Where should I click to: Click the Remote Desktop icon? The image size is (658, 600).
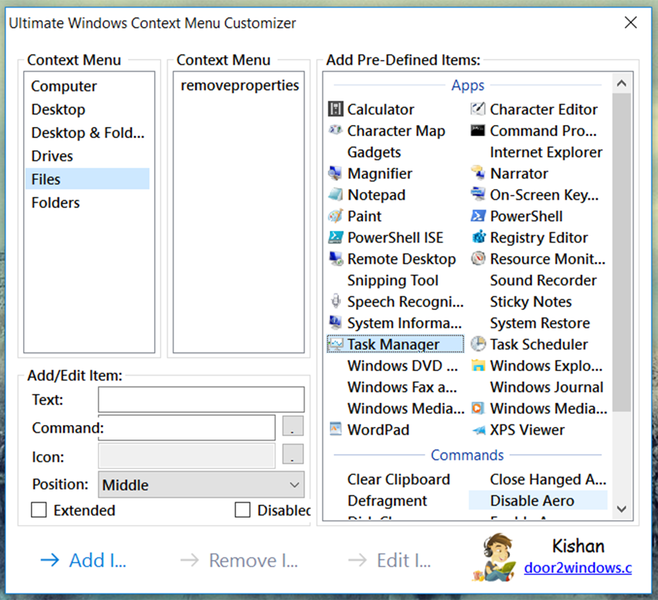click(x=335, y=258)
